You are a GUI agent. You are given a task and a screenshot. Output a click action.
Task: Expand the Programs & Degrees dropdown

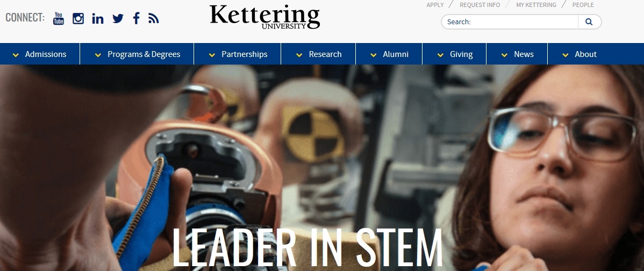pos(137,54)
